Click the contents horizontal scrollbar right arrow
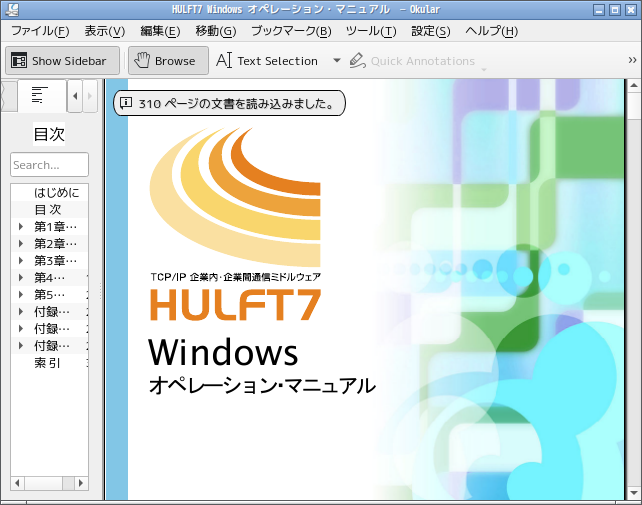642x505 pixels. (81, 483)
